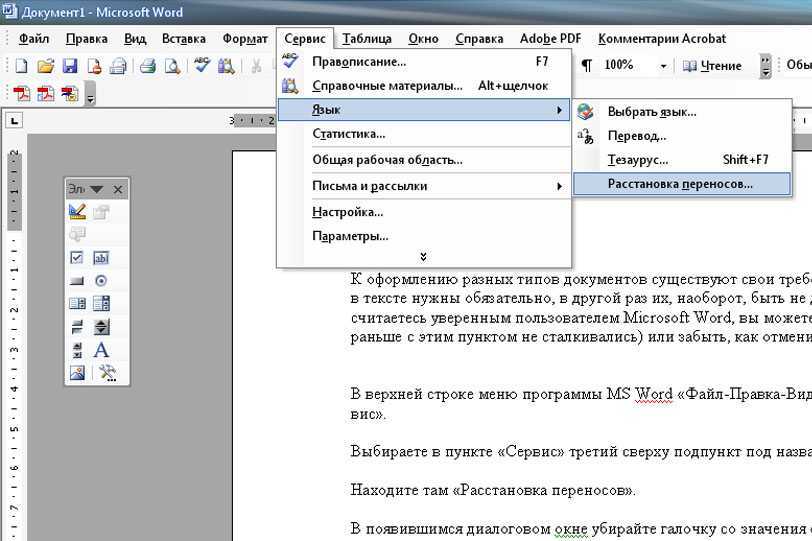Viewport: 812px width, 541px height.
Task: Expand the PDF toolbar options arrow
Action: tap(90, 94)
